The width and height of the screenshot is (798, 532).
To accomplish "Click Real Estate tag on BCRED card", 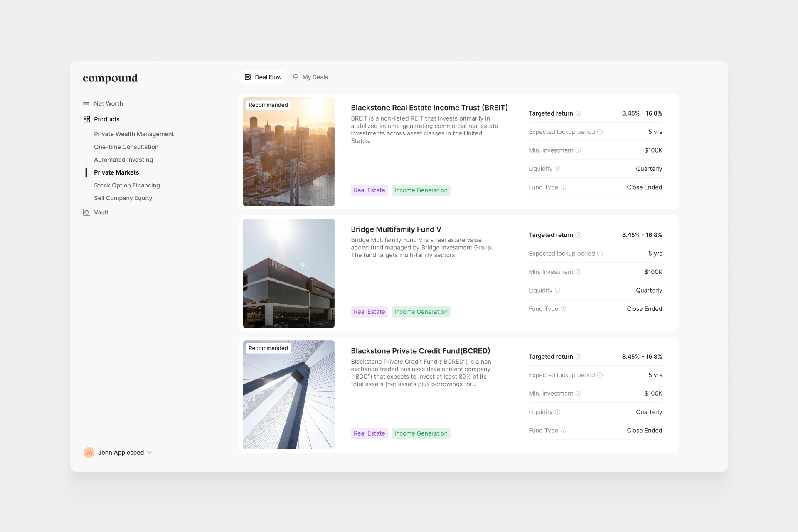I will pyautogui.click(x=369, y=433).
